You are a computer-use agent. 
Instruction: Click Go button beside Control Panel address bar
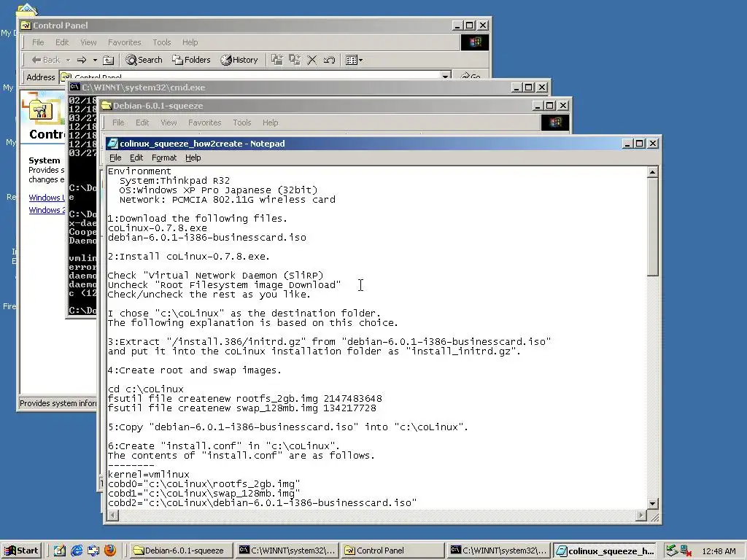coord(471,76)
